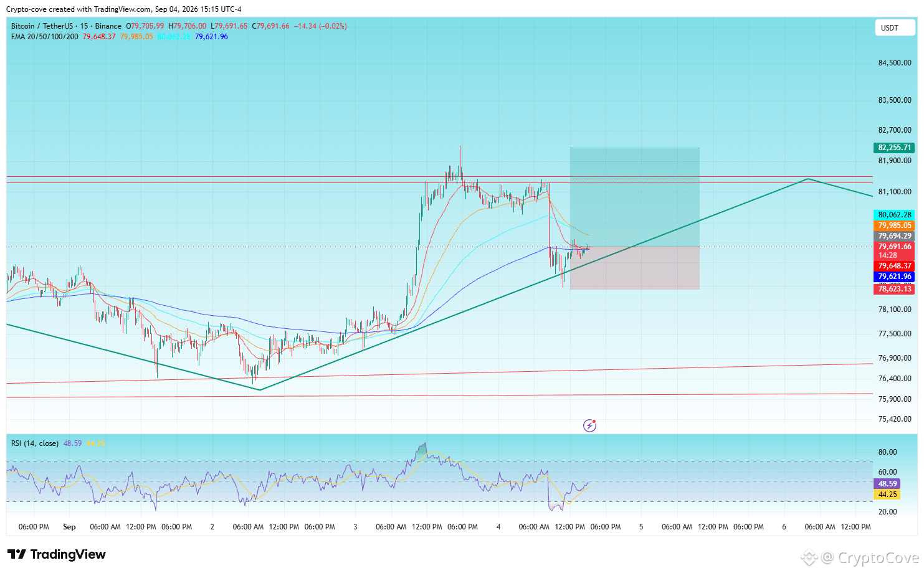The image size is (924, 573).
Task: Select the Bitcoin / TetherUS symbol legend
Action: (66, 26)
